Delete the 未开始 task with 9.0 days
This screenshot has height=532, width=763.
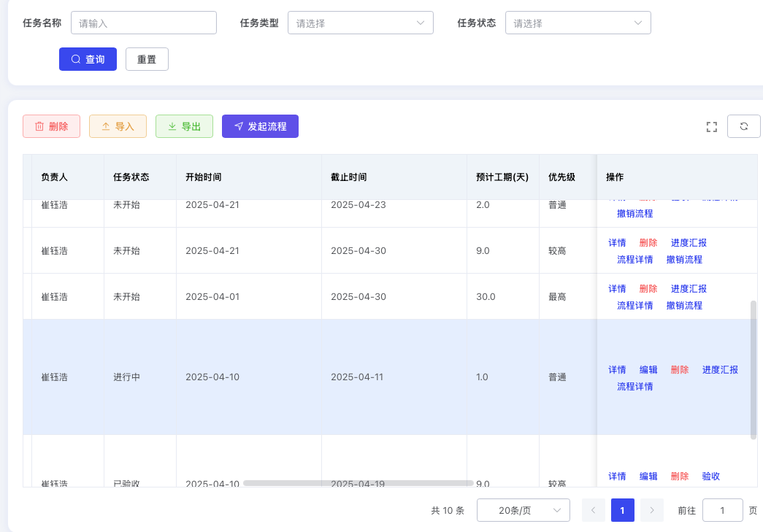648,243
